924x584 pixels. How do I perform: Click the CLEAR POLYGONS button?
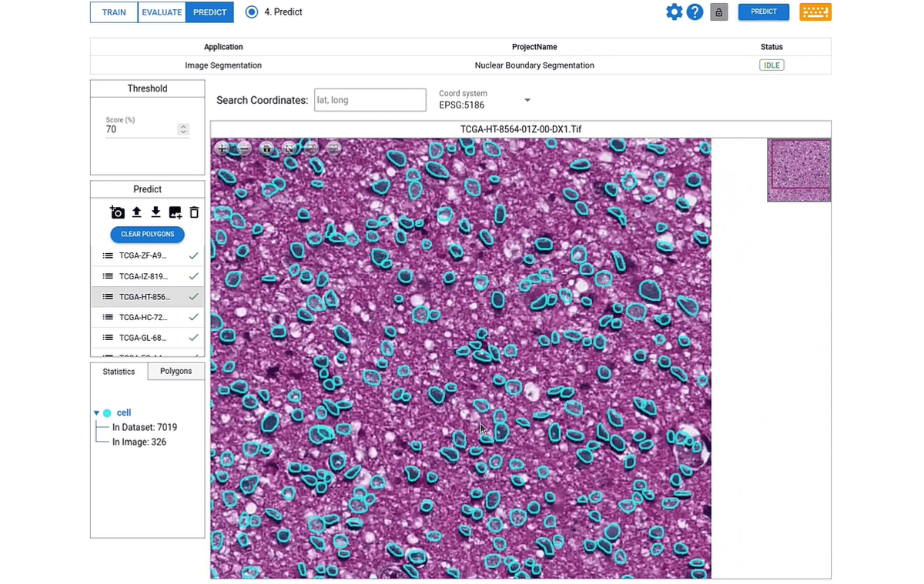tap(147, 234)
